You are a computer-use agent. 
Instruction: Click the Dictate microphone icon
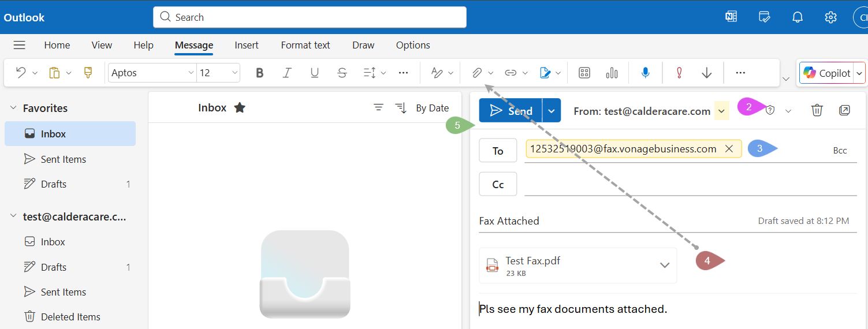646,73
